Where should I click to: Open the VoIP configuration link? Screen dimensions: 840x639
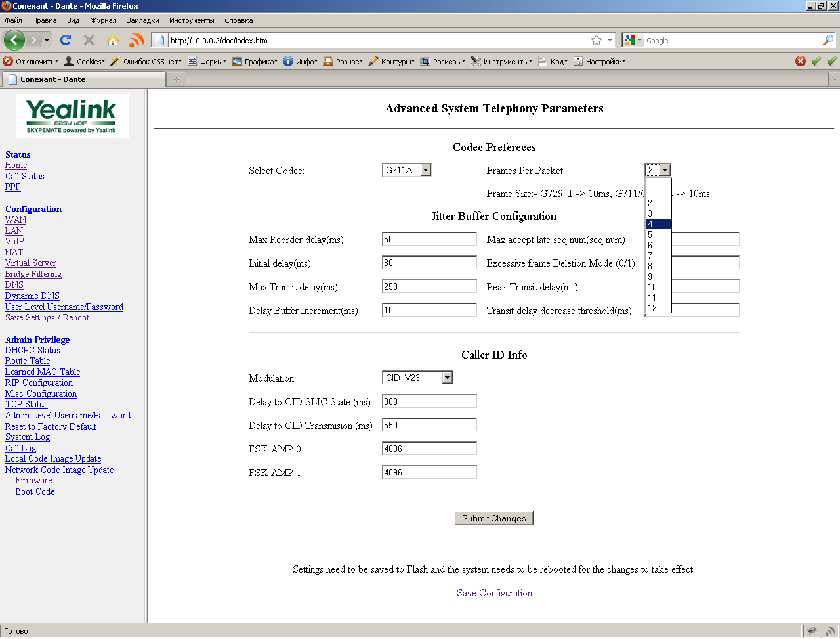pos(14,241)
